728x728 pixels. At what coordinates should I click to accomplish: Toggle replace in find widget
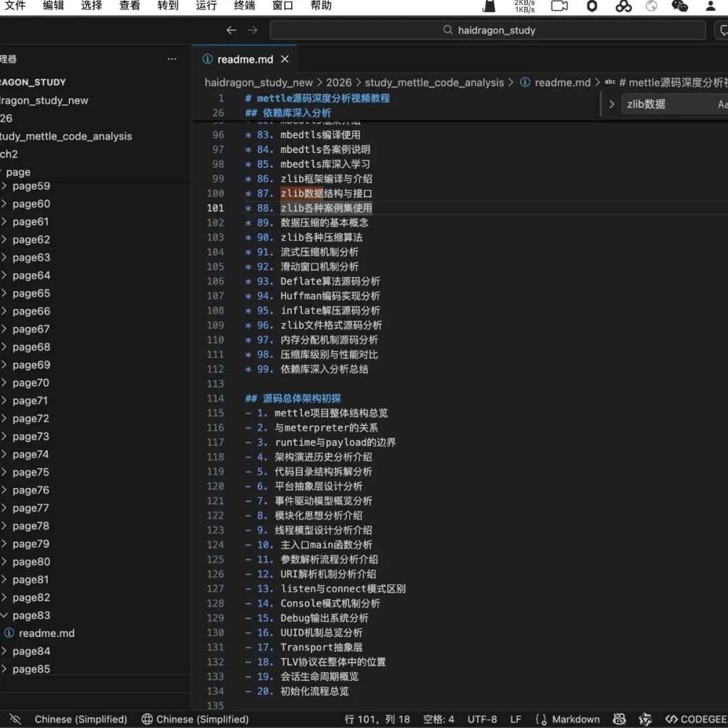pyautogui.click(x=611, y=104)
